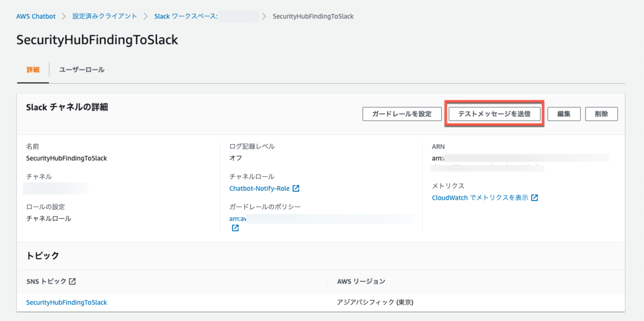This screenshot has width=644, height=321.
Task: Open external link icon beside Chatbot-Notify-Role
Action: coord(296,189)
